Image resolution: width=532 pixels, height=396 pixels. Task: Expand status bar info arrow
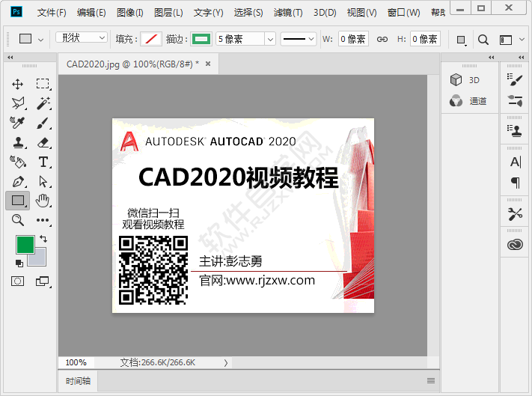[226, 363]
